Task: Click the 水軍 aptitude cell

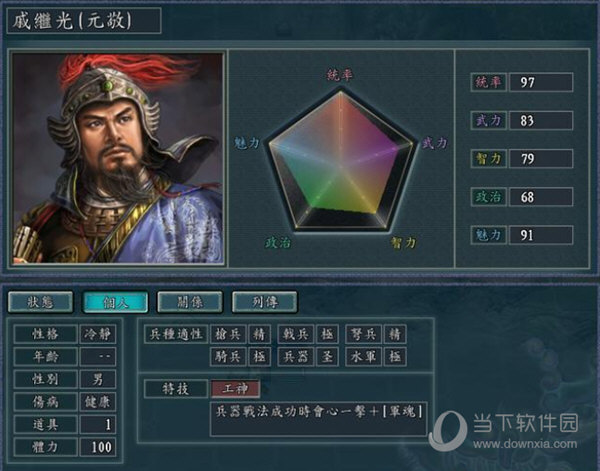Action: pyautogui.click(x=364, y=357)
